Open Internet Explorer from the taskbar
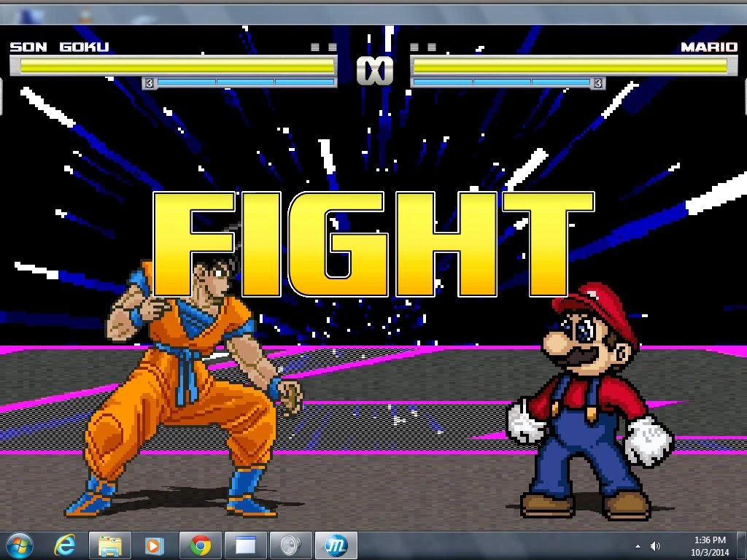The width and height of the screenshot is (747, 560). tap(65, 545)
